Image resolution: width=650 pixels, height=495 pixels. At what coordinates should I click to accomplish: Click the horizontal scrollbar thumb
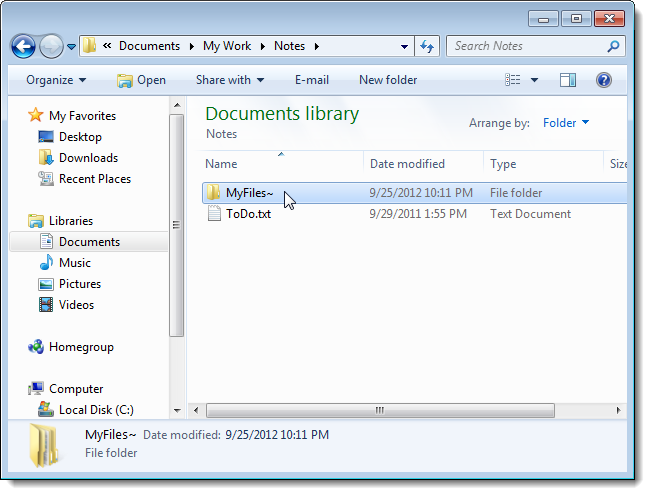coord(379,410)
